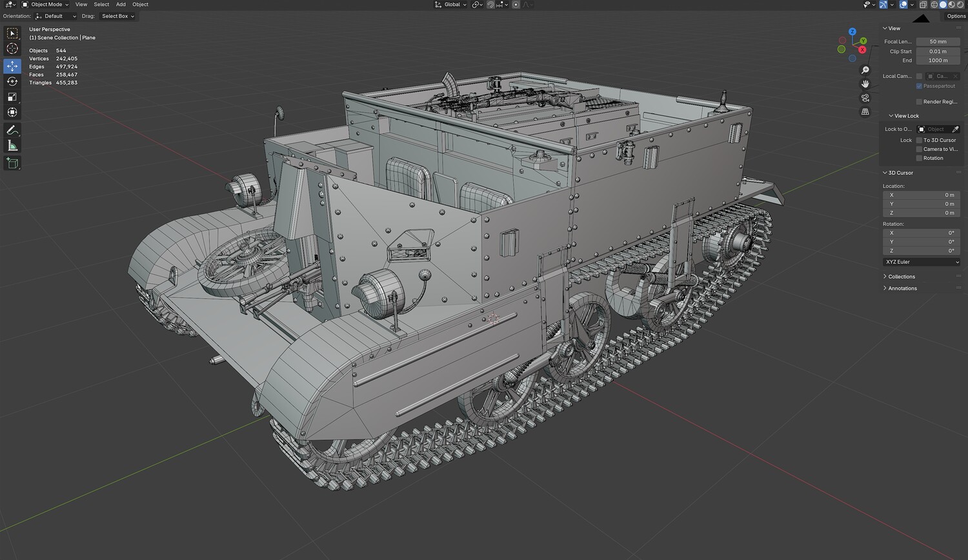Select the Scale tool
The image size is (968, 560).
(12, 97)
